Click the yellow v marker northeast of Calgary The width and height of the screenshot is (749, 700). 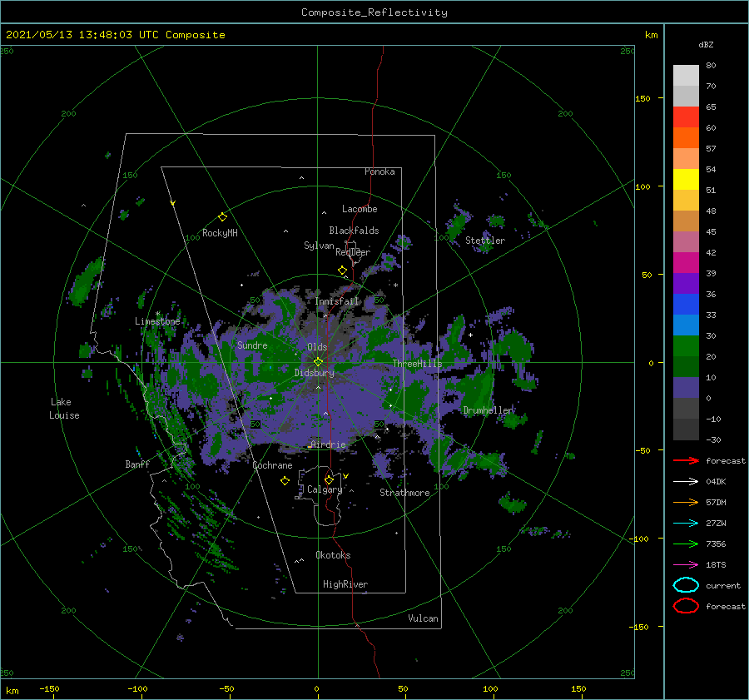(345, 476)
